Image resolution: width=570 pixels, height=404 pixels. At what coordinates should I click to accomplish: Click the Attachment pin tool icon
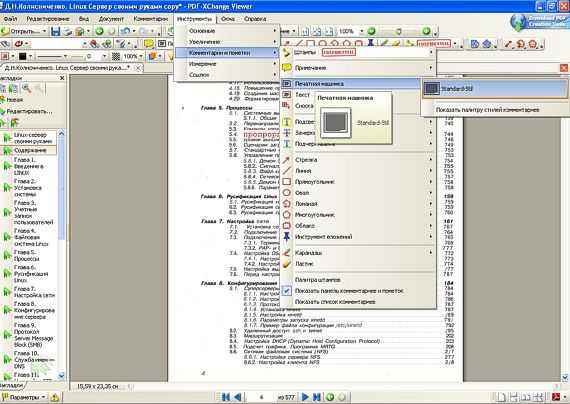pos(286,237)
